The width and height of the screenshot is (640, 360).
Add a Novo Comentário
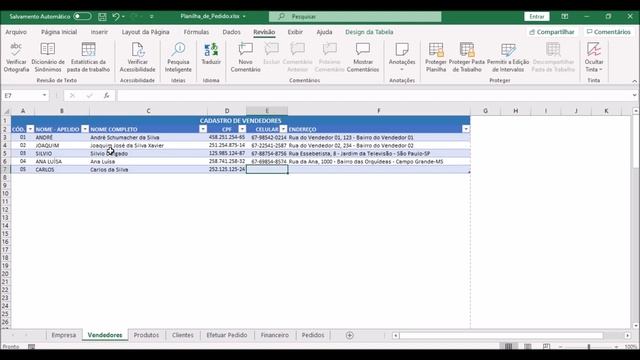click(x=245, y=57)
